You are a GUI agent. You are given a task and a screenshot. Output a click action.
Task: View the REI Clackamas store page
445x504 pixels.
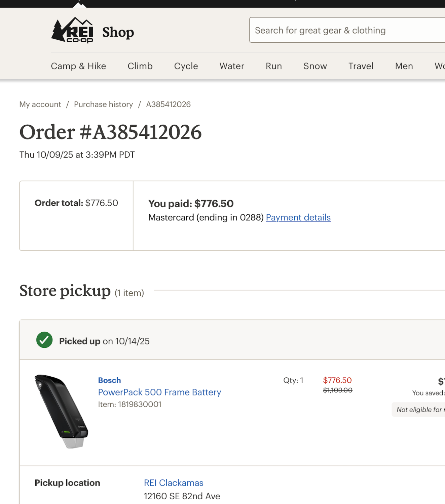[173, 483]
